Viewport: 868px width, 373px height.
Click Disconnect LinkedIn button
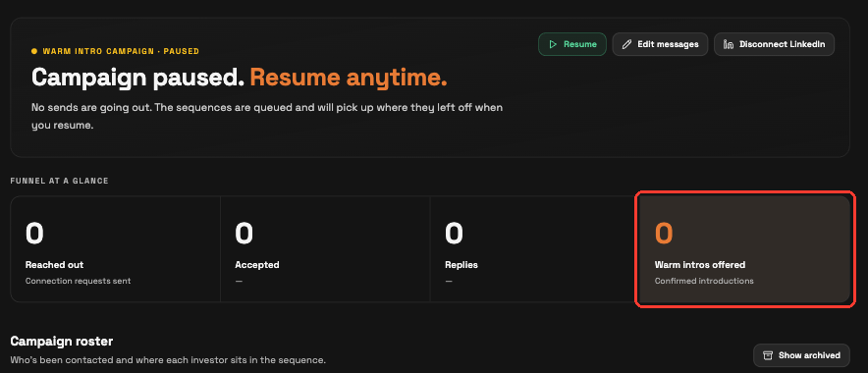pyautogui.click(x=774, y=44)
